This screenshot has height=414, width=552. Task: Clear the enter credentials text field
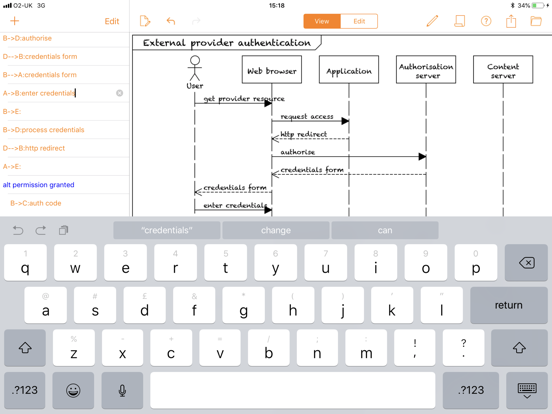120,93
